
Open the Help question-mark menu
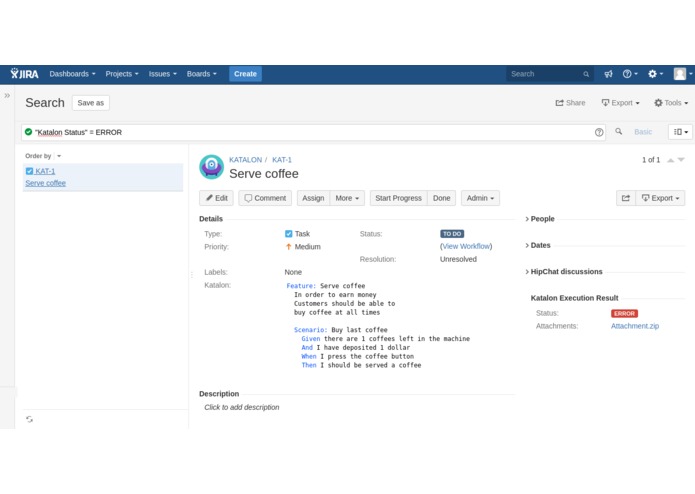pos(629,74)
